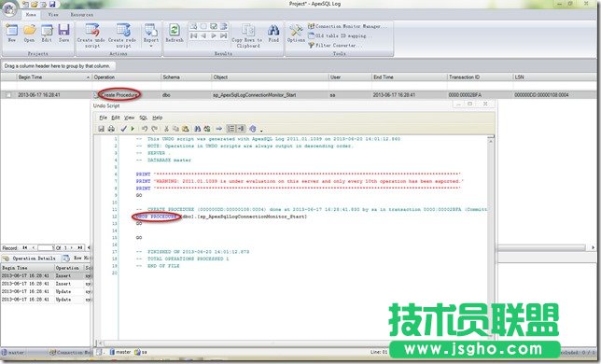Click the ApexSQL application orb button
This screenshot has height=364, width=601.
(x=9, y=8)
